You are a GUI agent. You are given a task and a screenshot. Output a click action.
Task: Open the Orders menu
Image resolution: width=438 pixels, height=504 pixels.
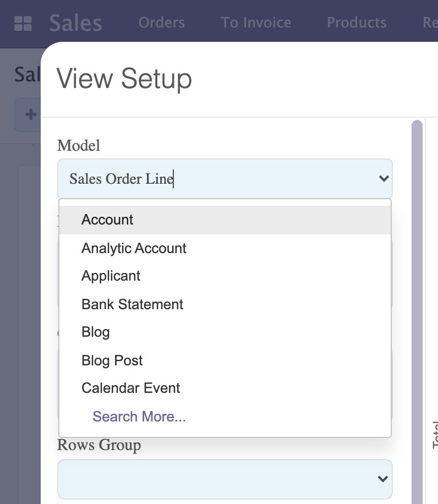point(162,23)
